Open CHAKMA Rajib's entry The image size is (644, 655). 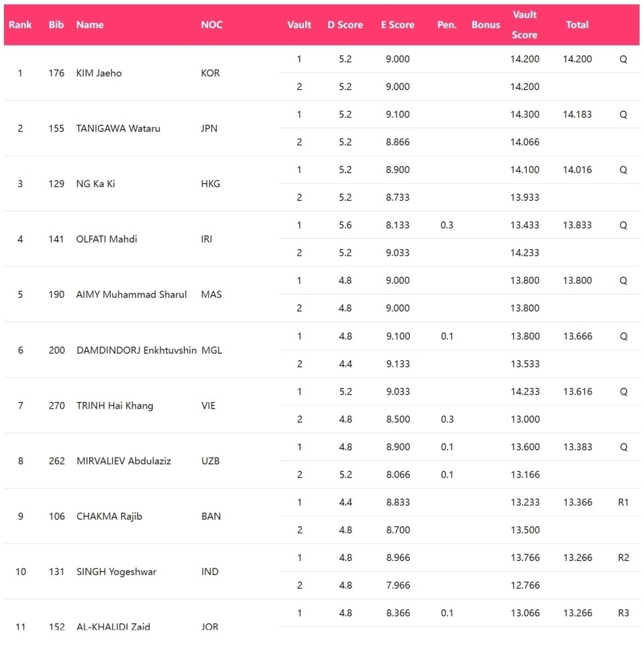coord(109,516)
